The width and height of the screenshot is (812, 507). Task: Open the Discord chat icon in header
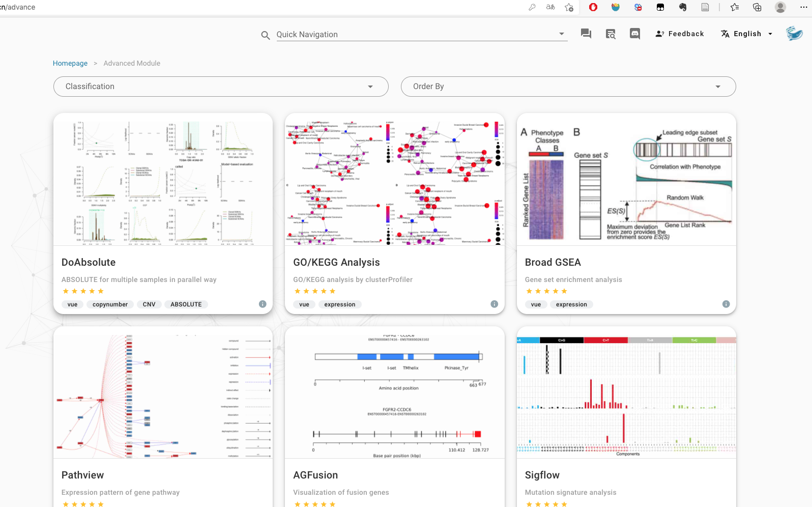635,34
